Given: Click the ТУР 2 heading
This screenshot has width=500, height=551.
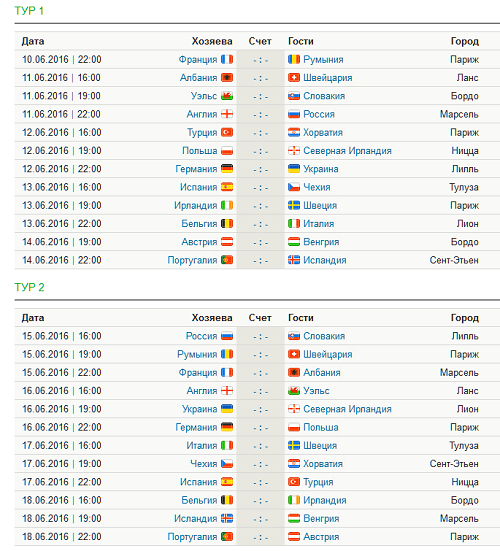Looking at the screenshot, I should (30, 287).
